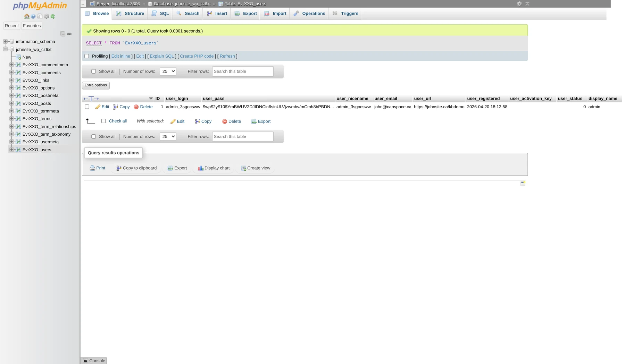Click the Create PHP code link
The image size is (625, 364).
point(197,56)
